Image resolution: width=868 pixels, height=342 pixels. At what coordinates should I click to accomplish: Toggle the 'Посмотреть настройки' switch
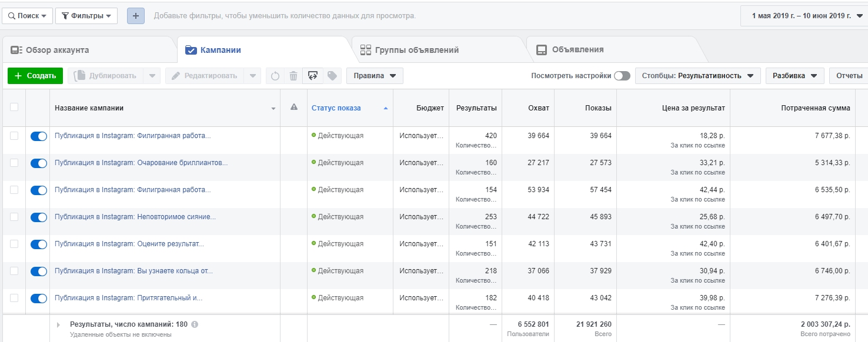click(x=622, y=76)
